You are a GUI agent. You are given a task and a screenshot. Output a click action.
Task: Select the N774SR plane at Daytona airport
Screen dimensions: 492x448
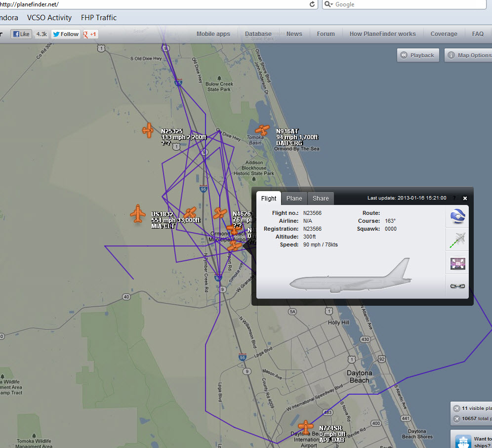pyautogui.click(x=306, y=426)
